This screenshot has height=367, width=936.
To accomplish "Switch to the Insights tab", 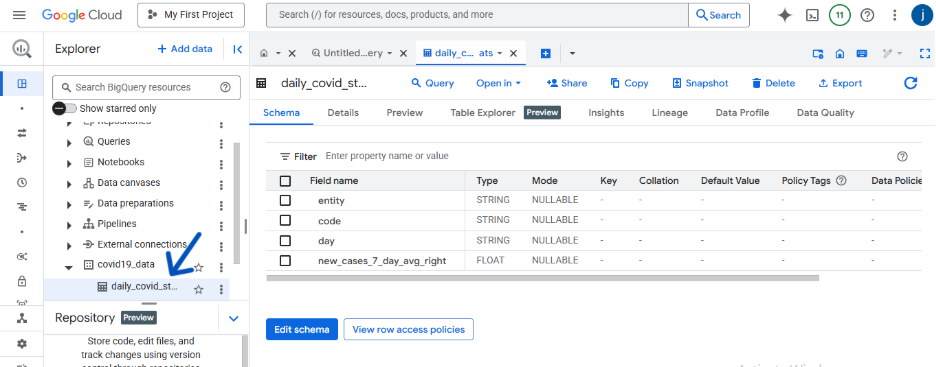I will click(606, 112).
